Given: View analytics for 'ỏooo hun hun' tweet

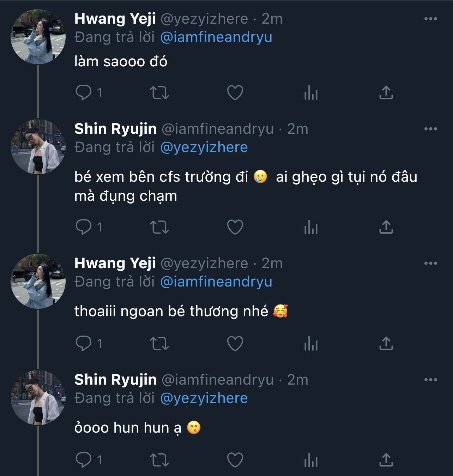Looking at the screenshot, I should (311, 460).
